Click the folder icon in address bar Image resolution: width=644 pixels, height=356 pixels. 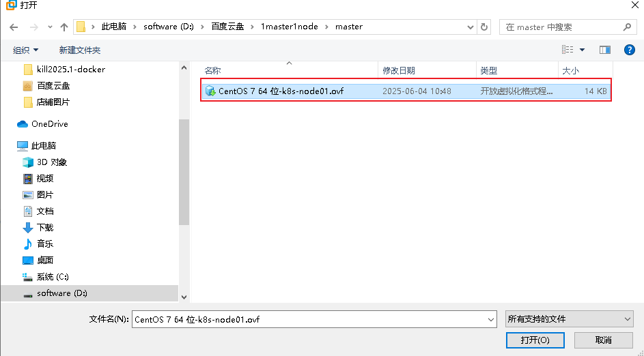81,27
